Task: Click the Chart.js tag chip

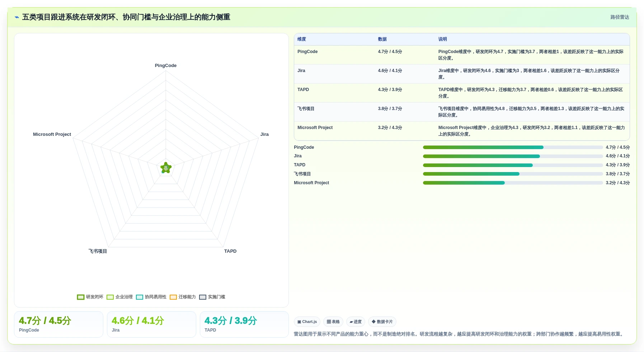Action: (x=307, y=322)
